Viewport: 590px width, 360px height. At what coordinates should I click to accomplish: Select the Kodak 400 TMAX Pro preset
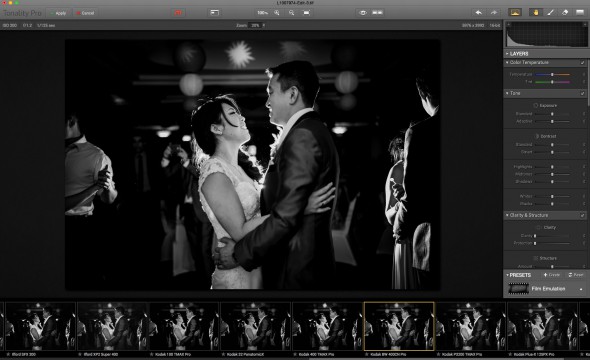tap(327, 326)
